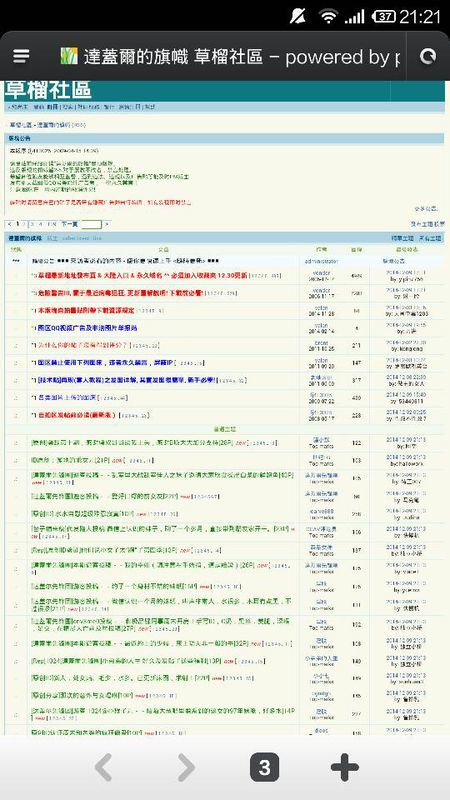Viewport: 450px width, 800px height.
Task: Open the tab switcher showing 3
Action: click(264, 767)
